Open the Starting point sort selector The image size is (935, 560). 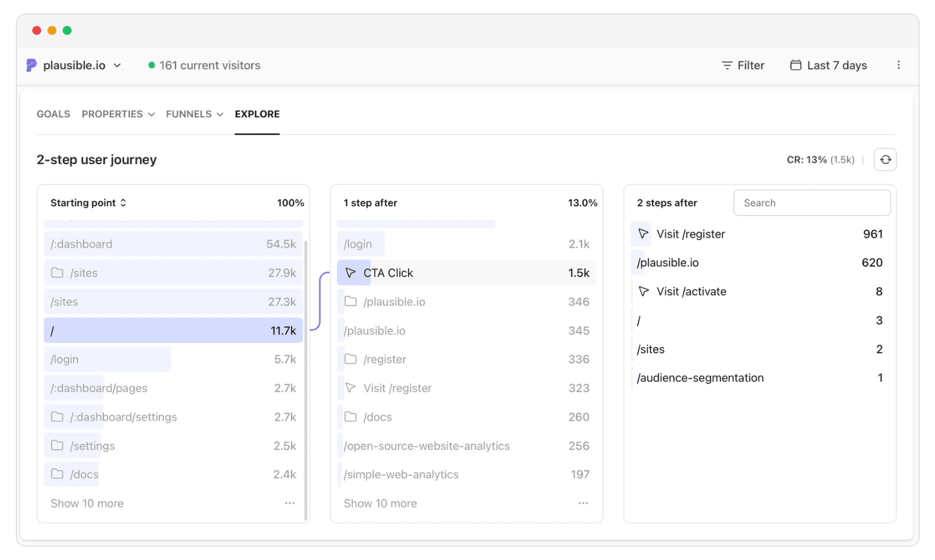(x=89, y=203)
